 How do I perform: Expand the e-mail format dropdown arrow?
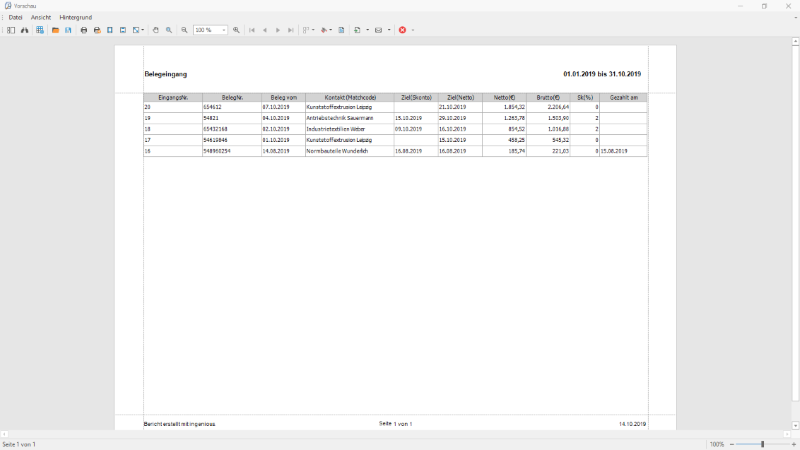click(389, 30)
